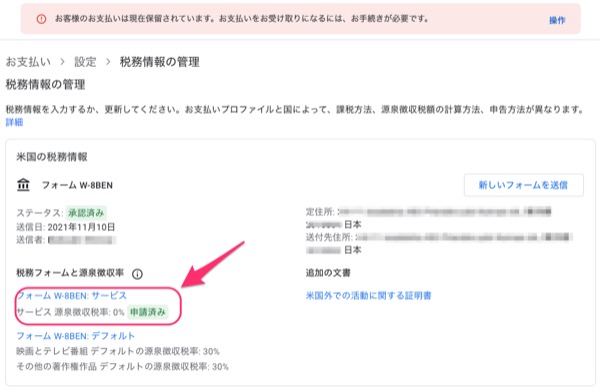Click the 税務情報の管理 page title heading
This screenshot has width=600, height=392.
pyautogui.click(x=45, y=85)
